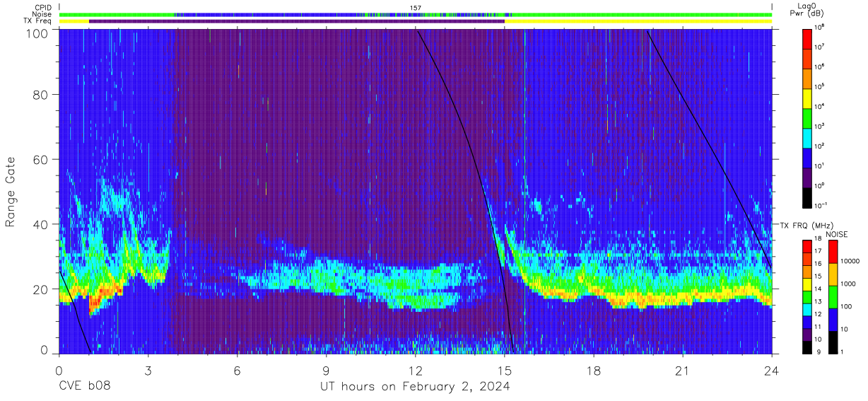Screen dimensions: 868x401
Task: Click Range Gate tick label '100' on y-axis
Action: [38, 33]
